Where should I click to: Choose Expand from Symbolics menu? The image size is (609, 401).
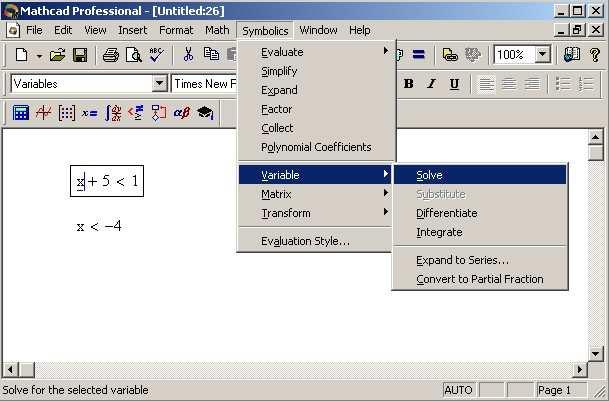[316, 90]
